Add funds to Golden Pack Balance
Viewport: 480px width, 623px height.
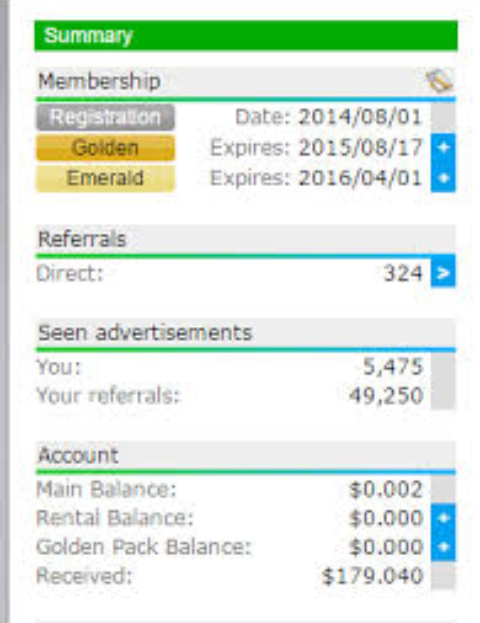(443, 547)
